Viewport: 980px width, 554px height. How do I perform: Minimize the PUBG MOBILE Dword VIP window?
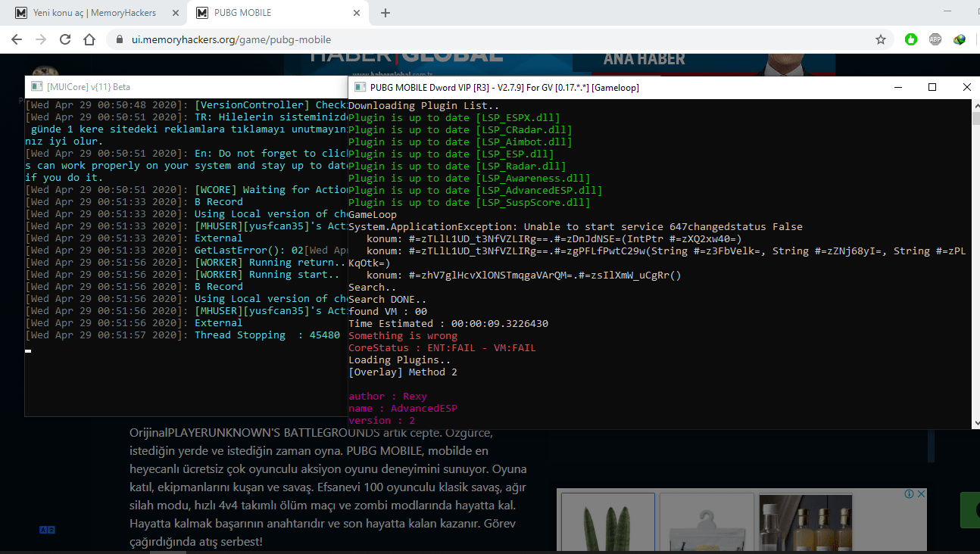(897, 87)
